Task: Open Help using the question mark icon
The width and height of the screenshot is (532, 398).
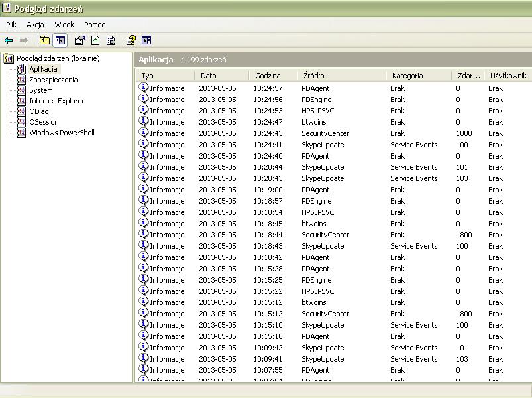Action: [x=131, y=40]
